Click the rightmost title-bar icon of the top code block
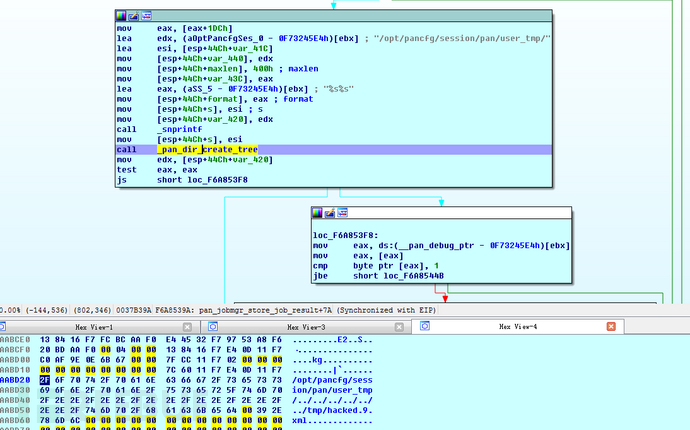The image size is (690, 430). [146, 16]
